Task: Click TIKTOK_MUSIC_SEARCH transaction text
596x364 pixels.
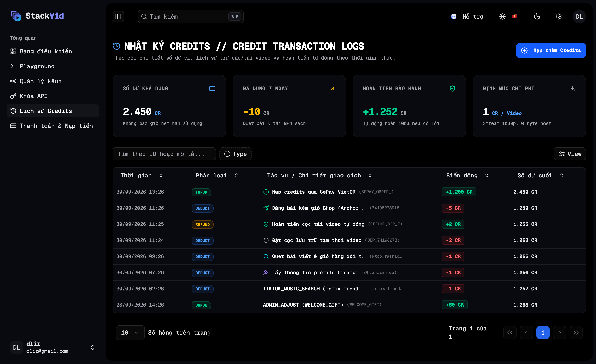Action: tap(314, 289)
